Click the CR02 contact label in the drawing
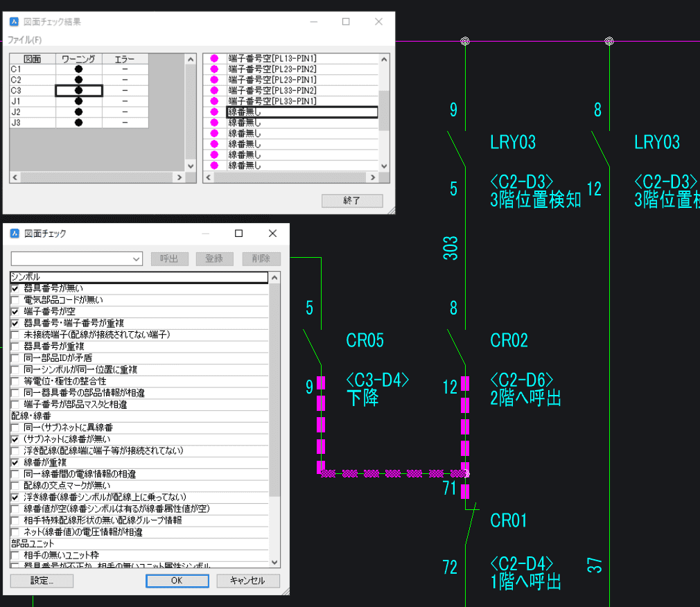This screenshot has height=607, width=700. pos(509,340)
